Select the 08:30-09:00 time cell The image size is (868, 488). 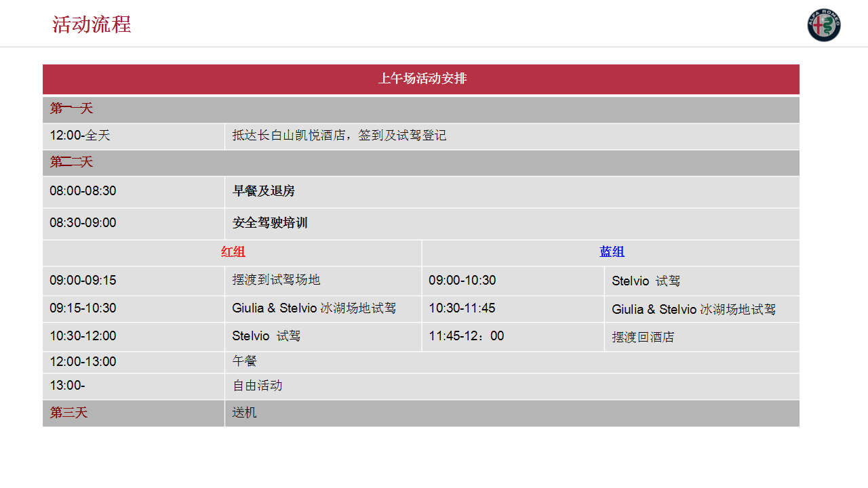click(x=134, y=224)
